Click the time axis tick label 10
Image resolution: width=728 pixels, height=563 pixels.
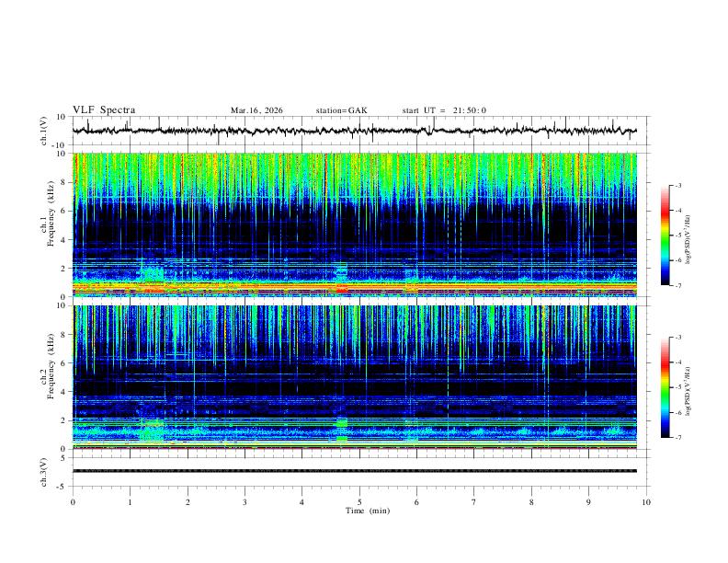pyautogui.click(x=646, y=502)
